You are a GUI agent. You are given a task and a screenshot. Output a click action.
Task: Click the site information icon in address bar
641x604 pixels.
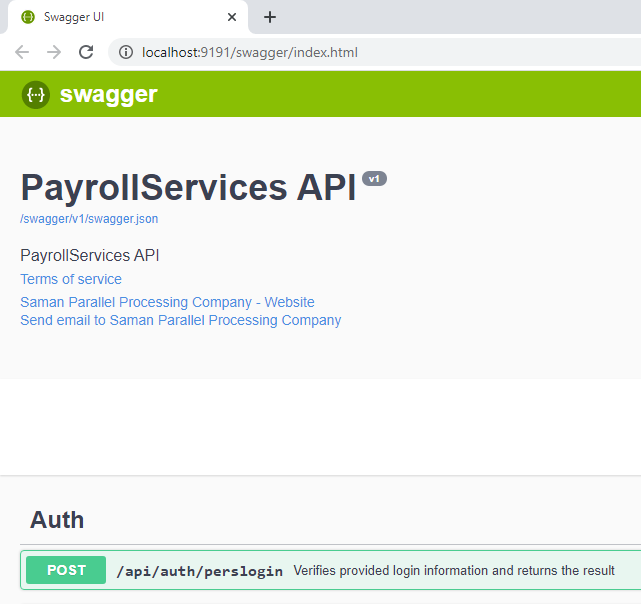coord(126,52)
